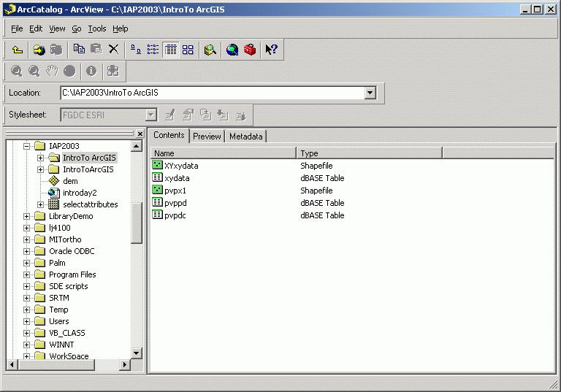Expand the LibraryDemo folder node
561x392 pixels.
27,216
